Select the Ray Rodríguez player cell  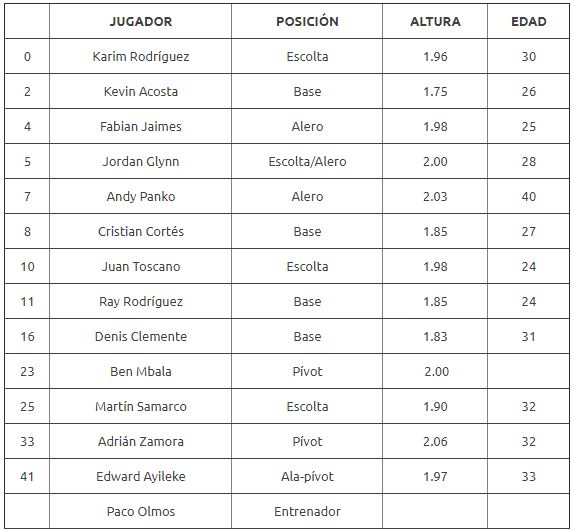click(141, 302)
